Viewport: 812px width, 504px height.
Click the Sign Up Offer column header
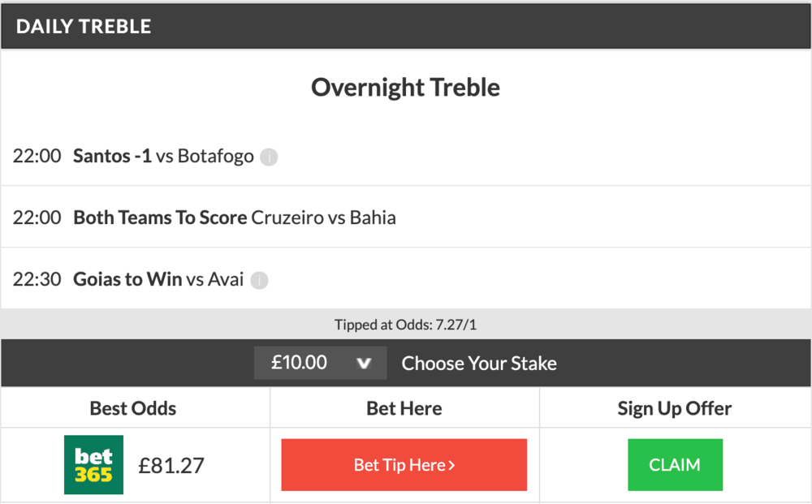pos(674,408)
